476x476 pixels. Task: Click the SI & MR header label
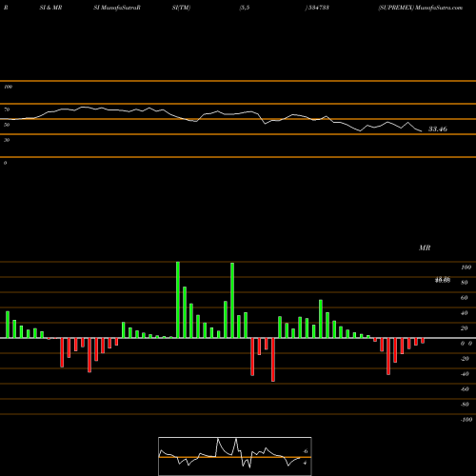(50, 8)
